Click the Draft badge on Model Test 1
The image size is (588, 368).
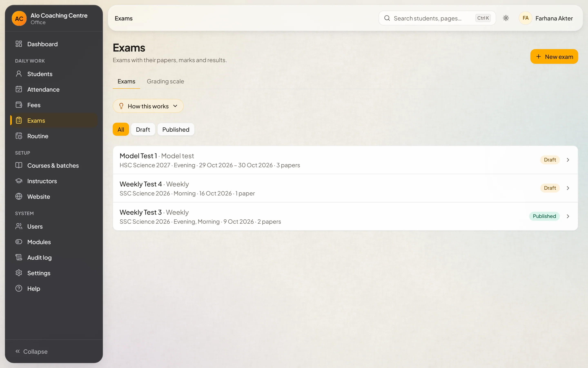tap(550, 160)
